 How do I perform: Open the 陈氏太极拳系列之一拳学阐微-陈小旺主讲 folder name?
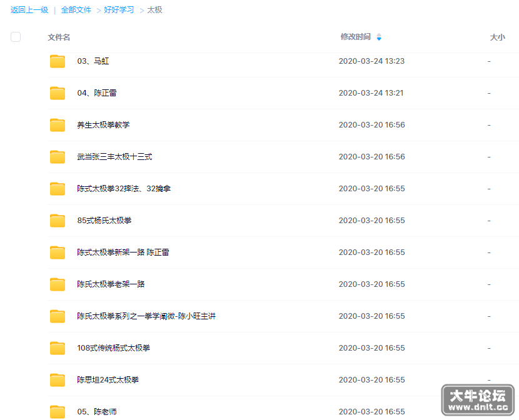[x=146, y=316]
